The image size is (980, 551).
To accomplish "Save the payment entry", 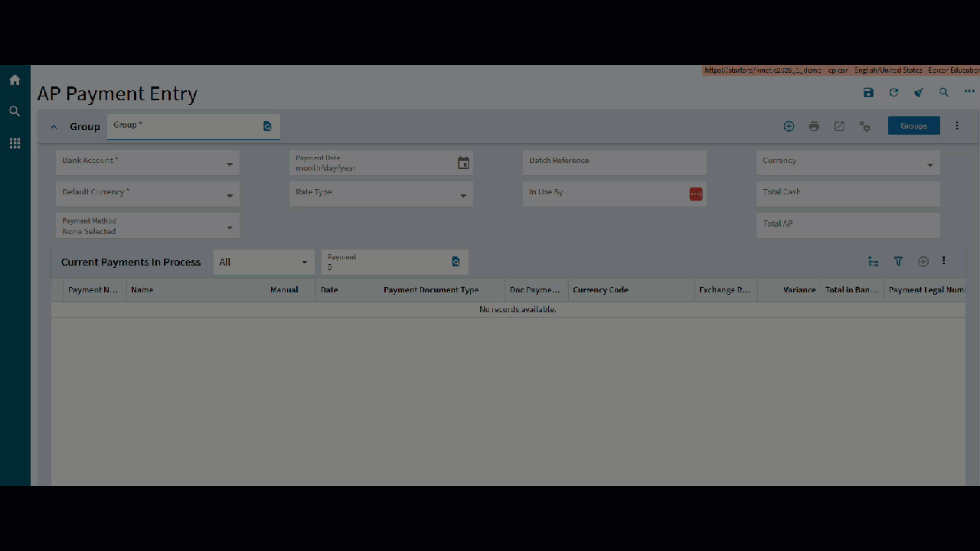I will coord(868,93).
